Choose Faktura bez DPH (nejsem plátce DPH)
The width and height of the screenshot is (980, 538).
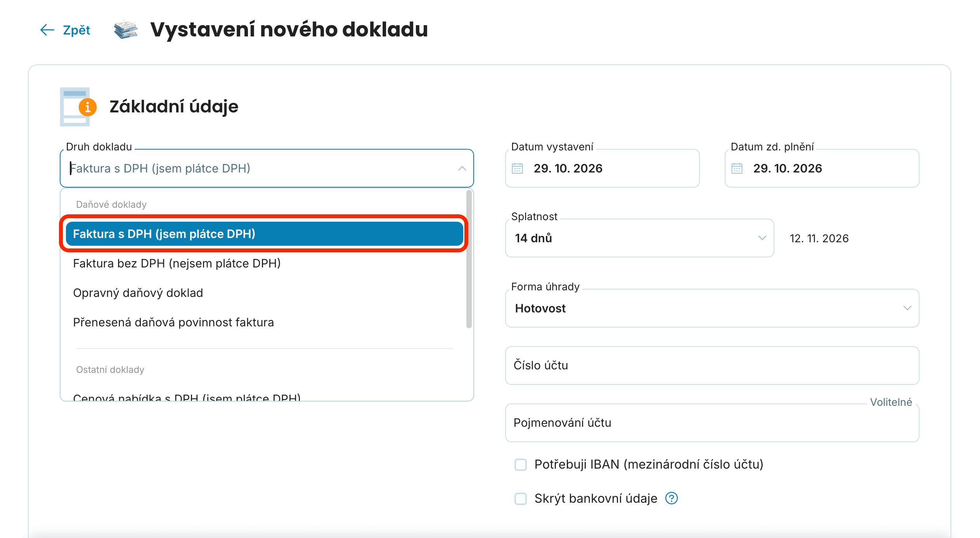coord(264,264)
